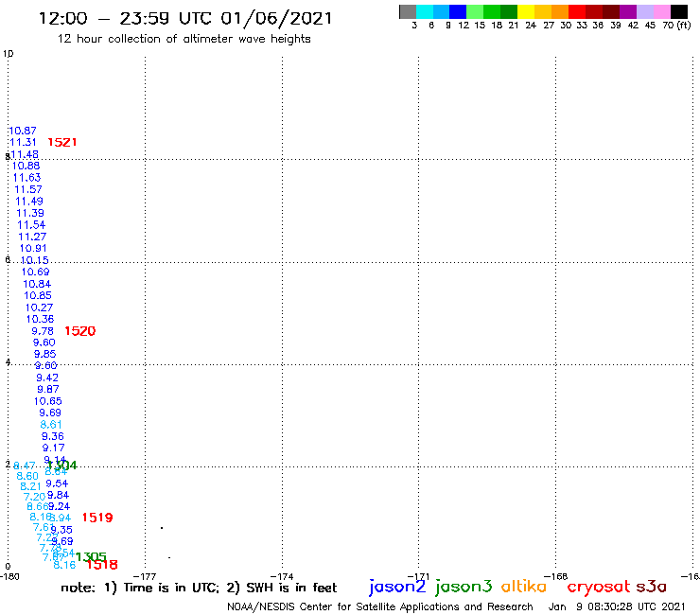Click the gray swatch in the color legend
This screenshot has width=700, height=615.
pyautogui.click(x=408, y=11)
